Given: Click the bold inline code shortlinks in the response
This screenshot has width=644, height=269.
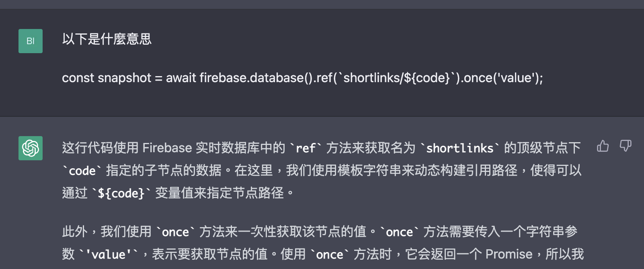Looking at the screenshot, I should pos(459,149).
